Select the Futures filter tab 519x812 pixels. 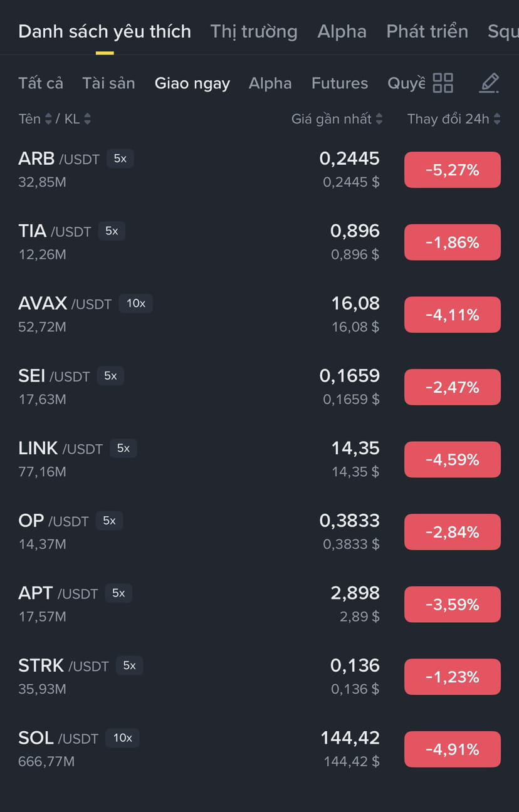point(340,83)
